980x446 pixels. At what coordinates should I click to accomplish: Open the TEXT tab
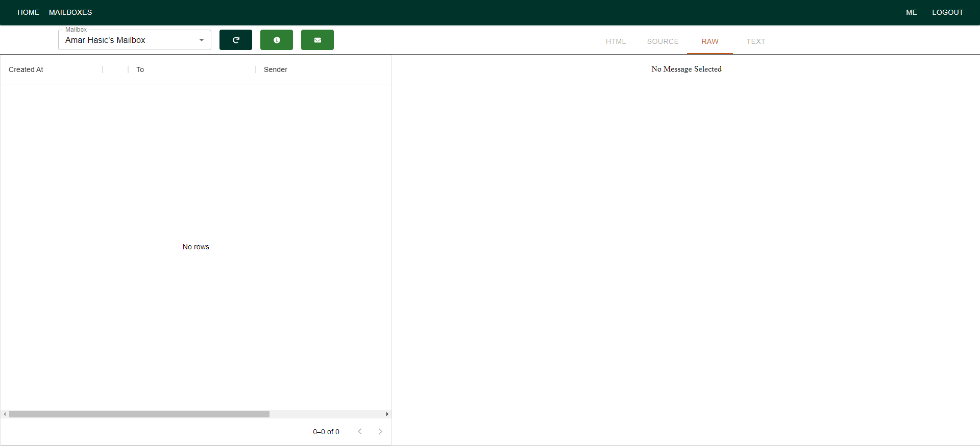(x=756, y=41)
